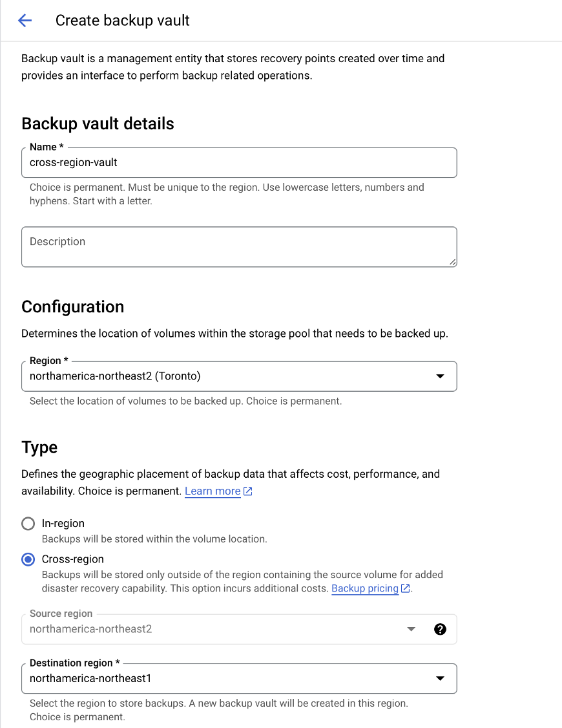
Task: Expand the disabled Source region dropdown
Action: pyautogui.click(x=239, y=629)
